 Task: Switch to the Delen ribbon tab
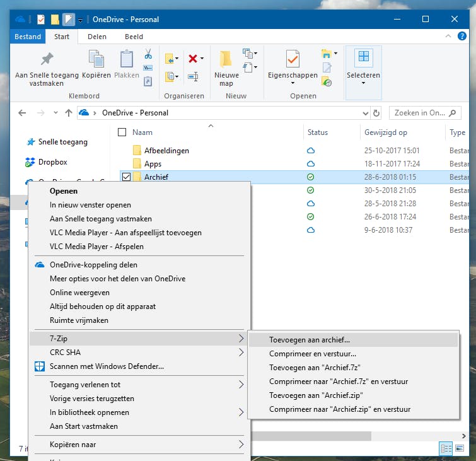(97, 37)
